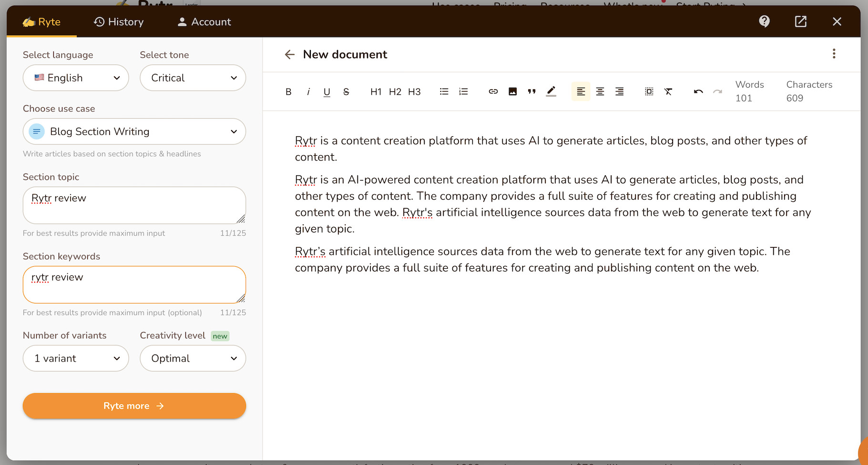Open the Account tab
This screenshot has width=868, height=465.
point(204,22)
